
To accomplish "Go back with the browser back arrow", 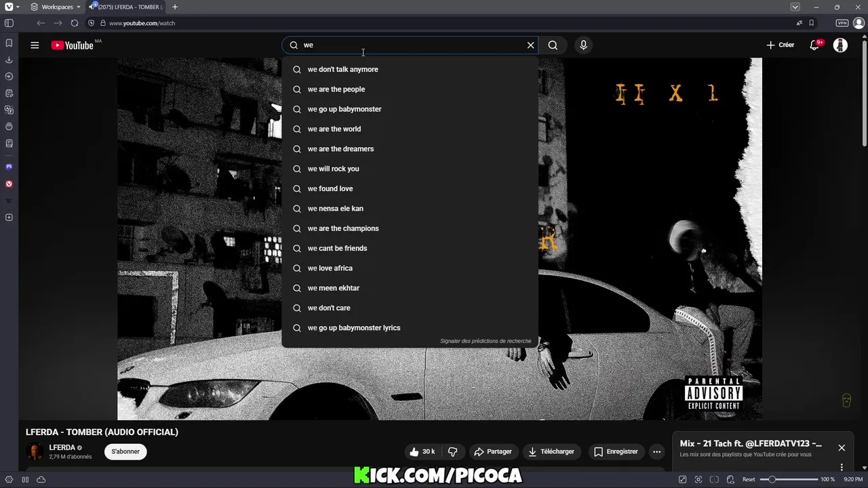I will coord(41,23).
